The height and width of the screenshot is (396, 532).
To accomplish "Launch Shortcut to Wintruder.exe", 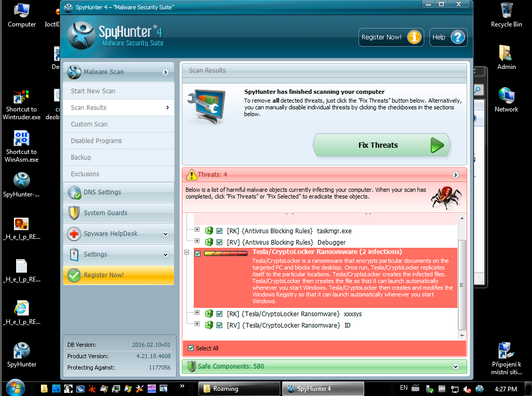I will tap(21, 104).
